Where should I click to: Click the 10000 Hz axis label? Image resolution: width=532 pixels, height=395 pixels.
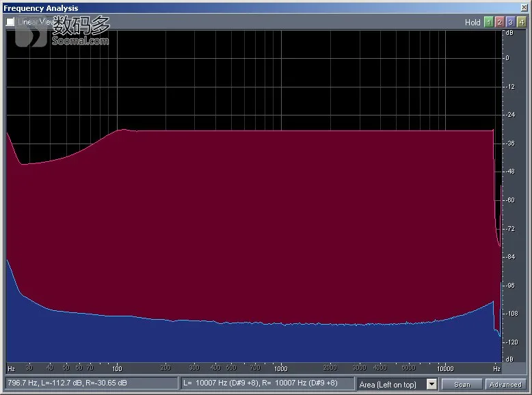coord(445,368)
